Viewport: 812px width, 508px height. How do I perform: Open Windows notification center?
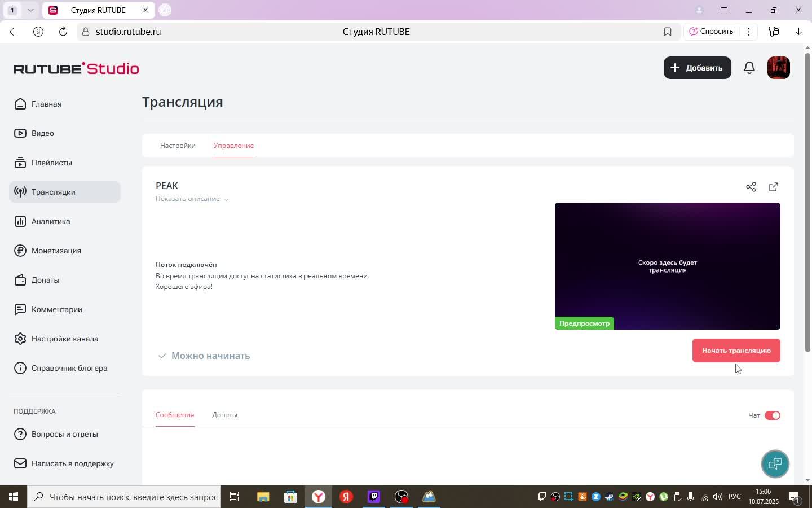(x=795, y=497)
